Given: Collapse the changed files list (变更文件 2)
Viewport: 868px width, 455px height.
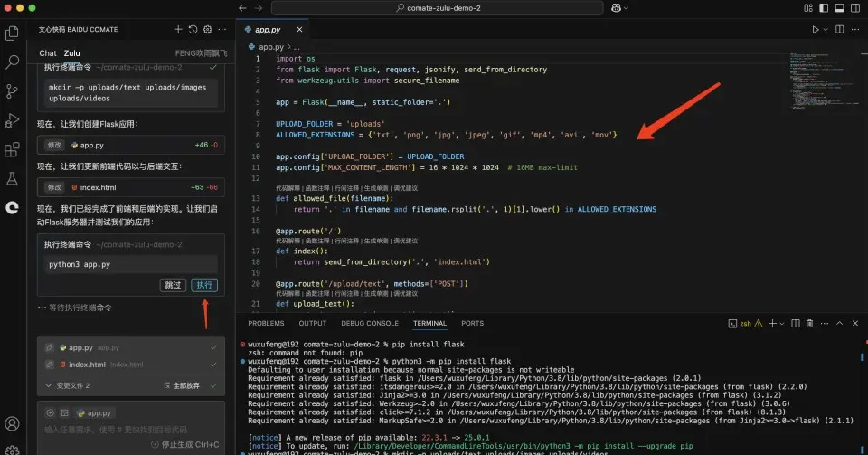Looking at the screenshot, I should point(47,384).
